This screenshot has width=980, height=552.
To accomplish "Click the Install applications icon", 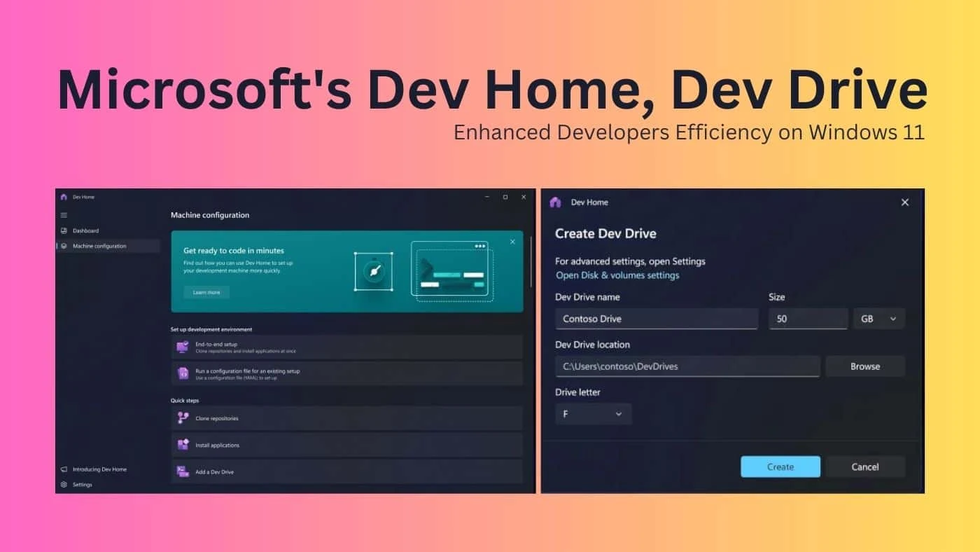I will 183,445.
